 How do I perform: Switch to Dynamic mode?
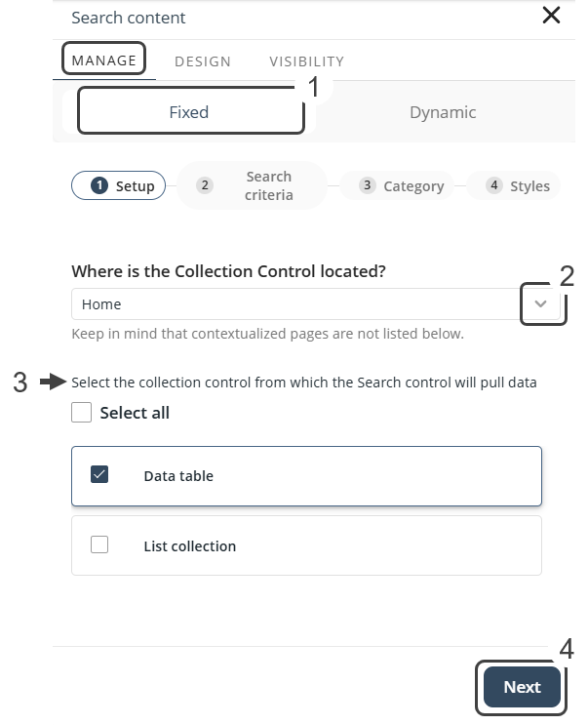pyautogui.click(x=443, y=112)
